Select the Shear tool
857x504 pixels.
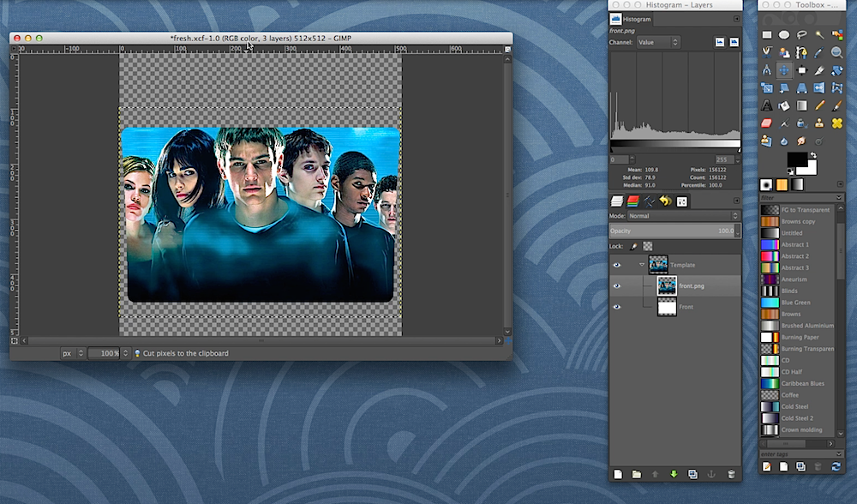tap(784, 88)
